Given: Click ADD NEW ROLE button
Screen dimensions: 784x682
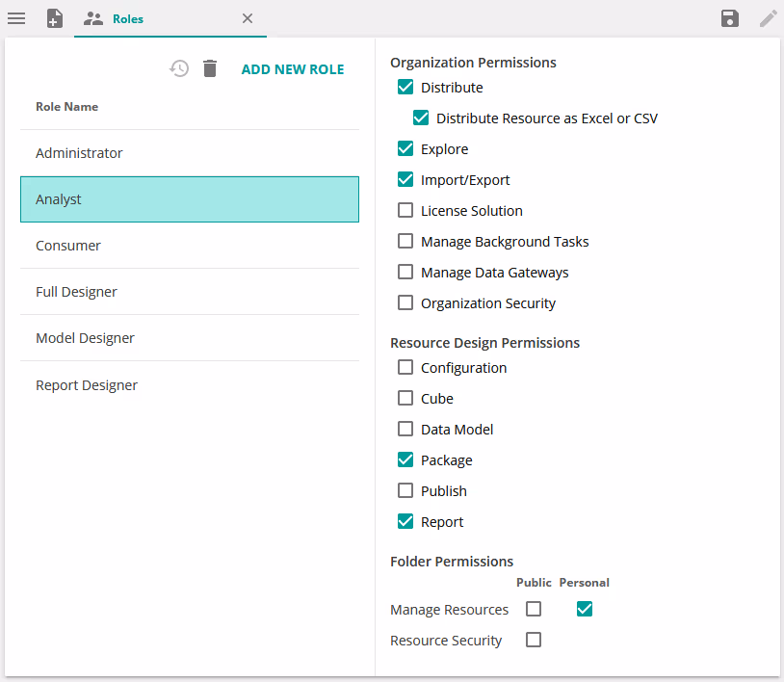Looking at the screenshot, I should tap(292, 69).
